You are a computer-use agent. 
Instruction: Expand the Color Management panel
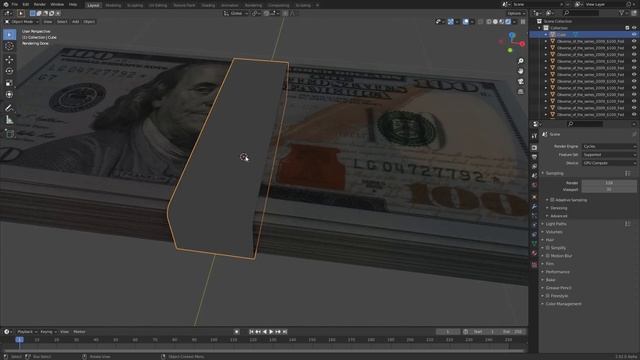pos(563,304)
